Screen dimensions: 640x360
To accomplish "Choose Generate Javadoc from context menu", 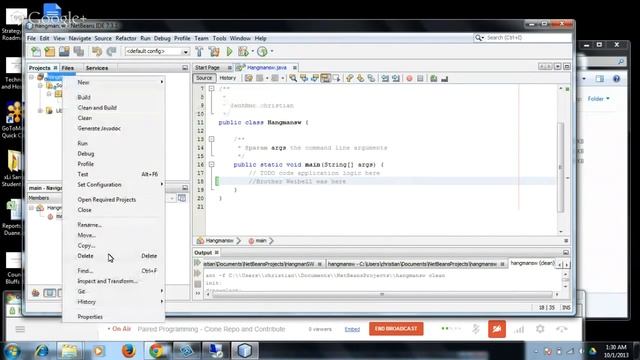I will tap(99, 128).
